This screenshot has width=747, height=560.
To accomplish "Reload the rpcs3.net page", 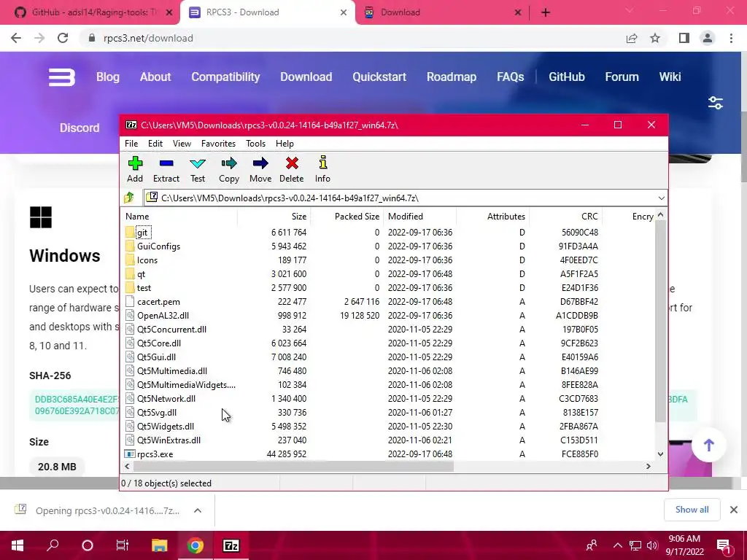I will (x=63, y=38).
